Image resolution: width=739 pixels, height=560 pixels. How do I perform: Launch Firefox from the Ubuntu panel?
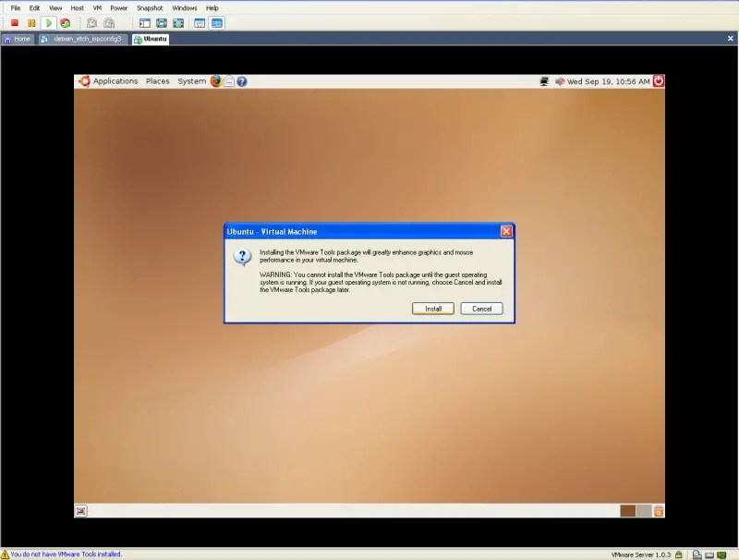tap(216, 81)
